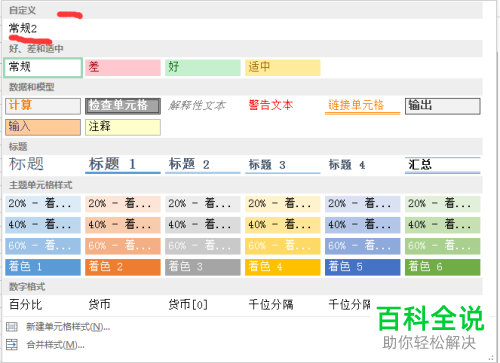
Task: Apply the pink 差 style
Action: [x=123, y=68]
